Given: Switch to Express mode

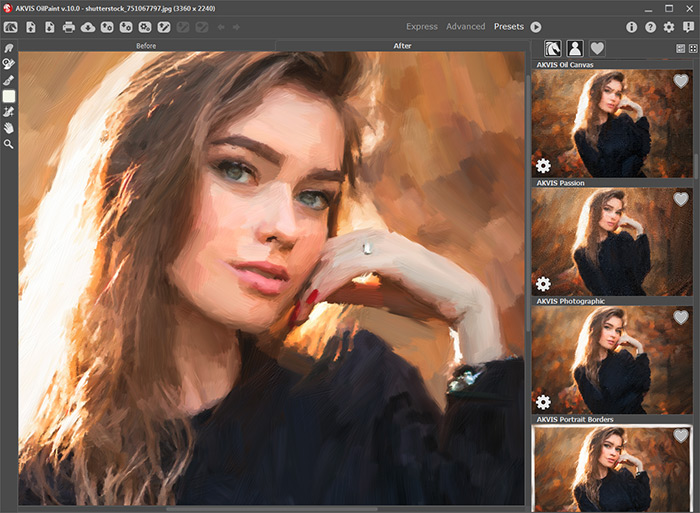Looking at the screenshot, I should click(421, 27).
